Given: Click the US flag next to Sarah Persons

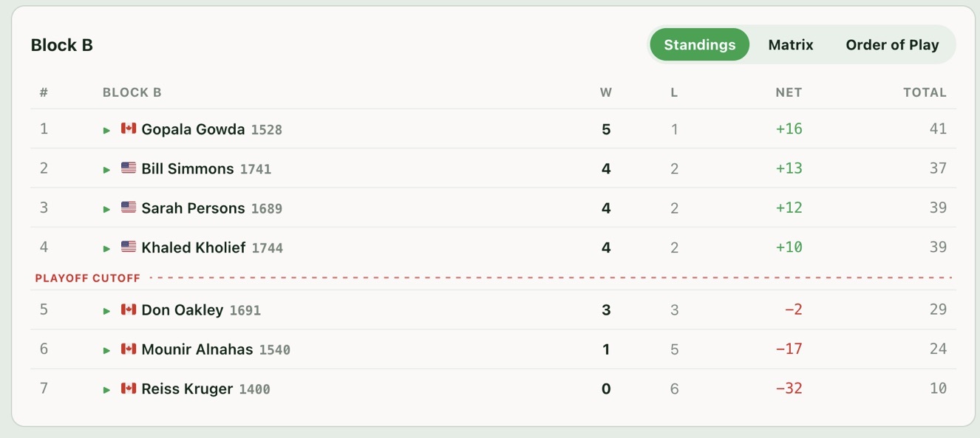Looking at the screenshot, I should tap(129, 208).
